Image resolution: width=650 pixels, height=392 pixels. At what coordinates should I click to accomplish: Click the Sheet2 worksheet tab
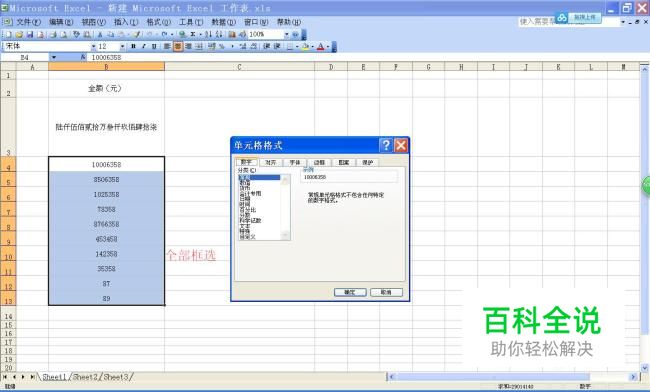86,377
